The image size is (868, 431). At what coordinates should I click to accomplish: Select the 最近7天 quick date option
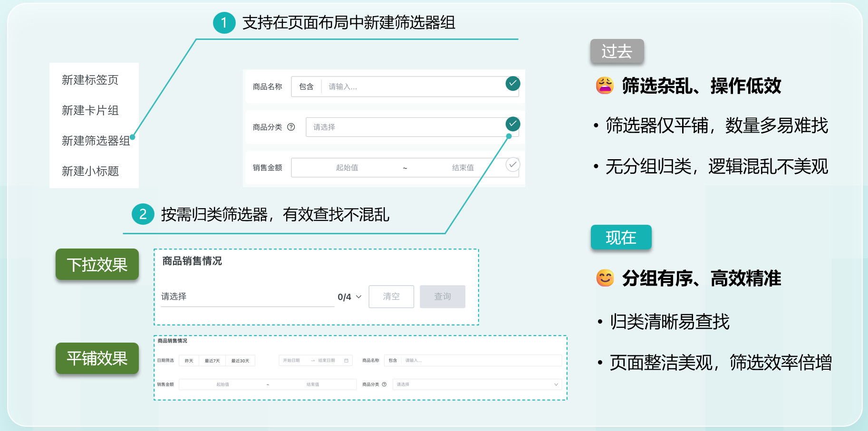coord(212,361)
